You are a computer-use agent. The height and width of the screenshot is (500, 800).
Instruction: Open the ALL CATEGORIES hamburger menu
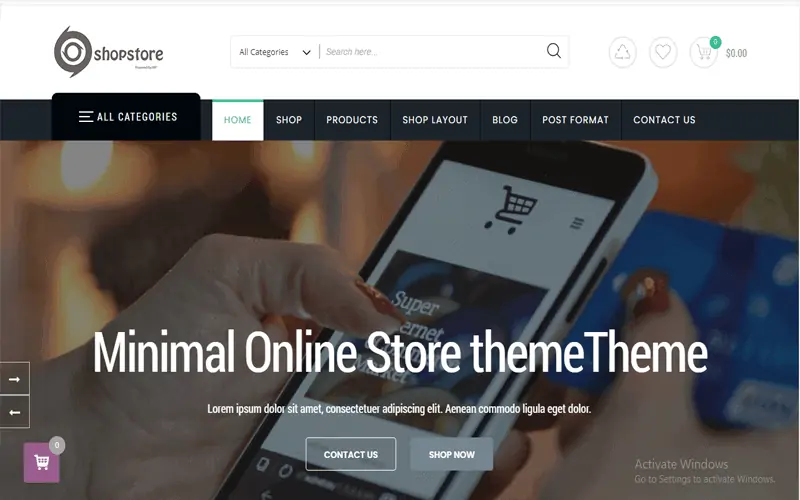[126, 117]
